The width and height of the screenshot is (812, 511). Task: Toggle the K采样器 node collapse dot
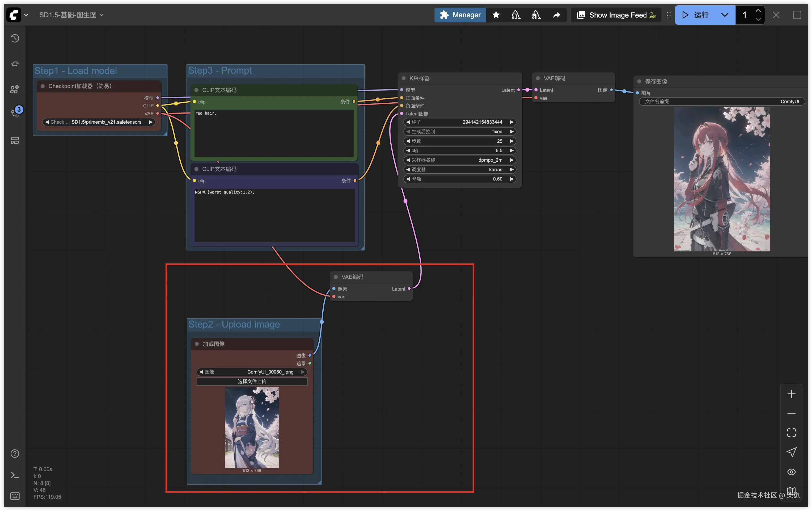pos(403,78)
